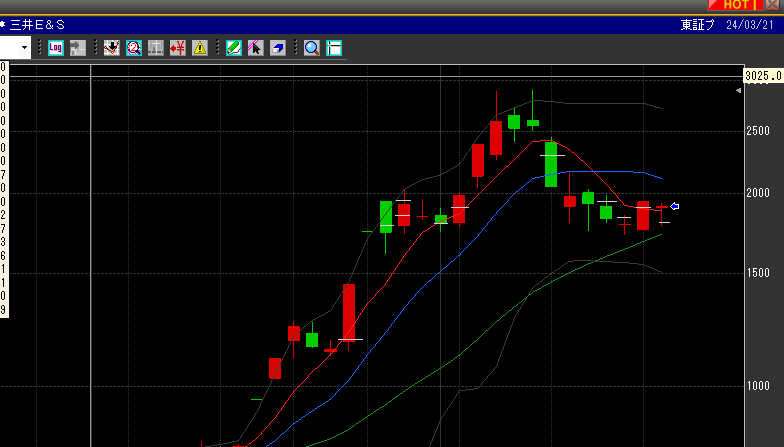784x447 pixels.
Task: Select the arrow pointer cursor tool
Action: (x=255, y=47)
